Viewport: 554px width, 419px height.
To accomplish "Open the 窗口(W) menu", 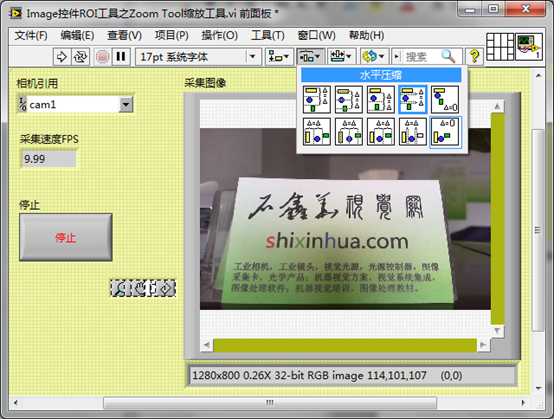I will [316, 35].
